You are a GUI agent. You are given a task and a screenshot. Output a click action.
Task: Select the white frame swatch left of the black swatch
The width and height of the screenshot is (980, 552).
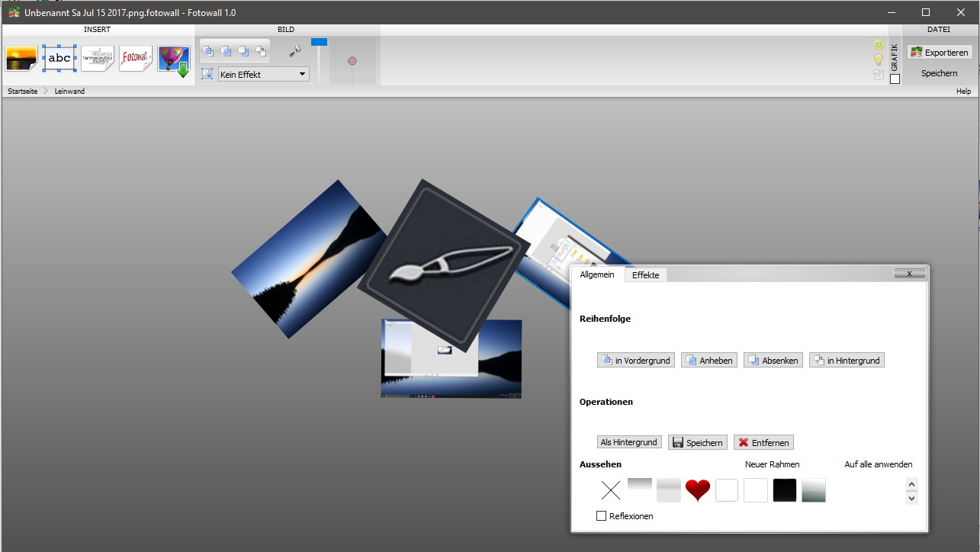point(756,490)
